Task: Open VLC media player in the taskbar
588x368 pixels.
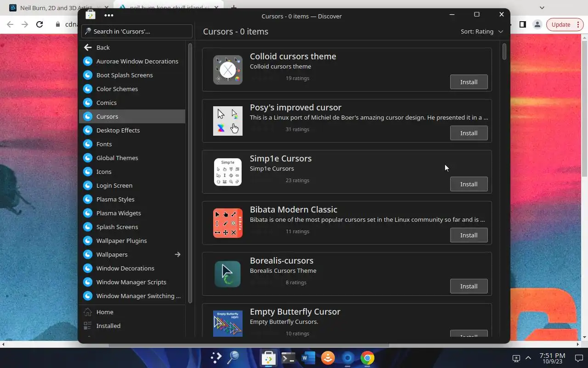Action: (x=328, y=358)
